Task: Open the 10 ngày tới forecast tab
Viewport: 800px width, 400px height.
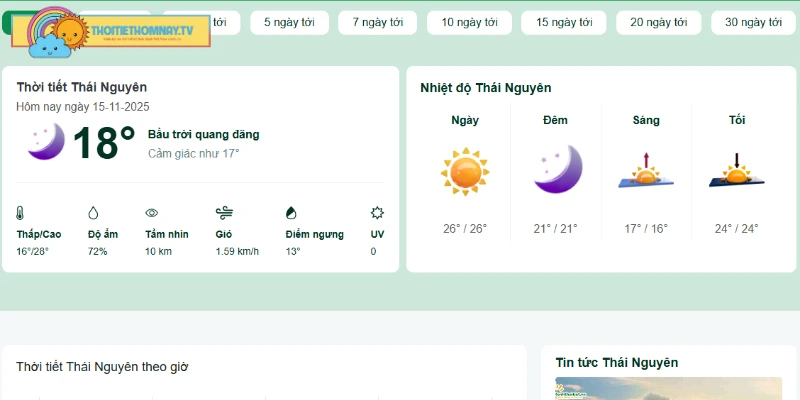Action: [x=469, y=22]
